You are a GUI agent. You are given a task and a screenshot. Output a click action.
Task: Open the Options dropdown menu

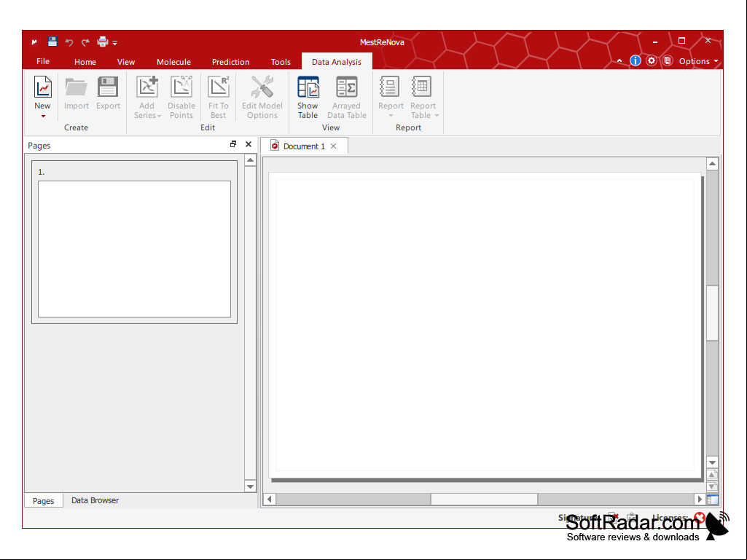(x=698, y=61)
